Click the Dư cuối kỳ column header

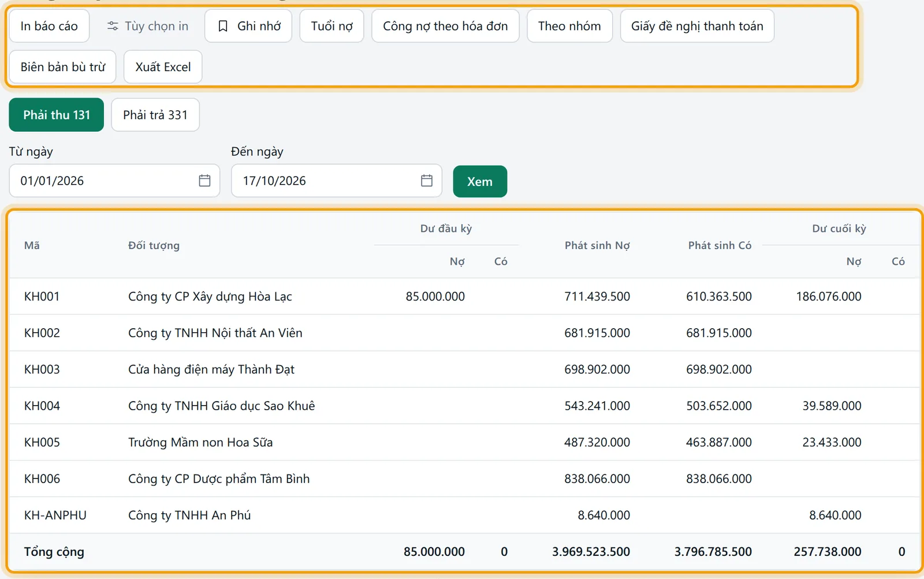839,228
